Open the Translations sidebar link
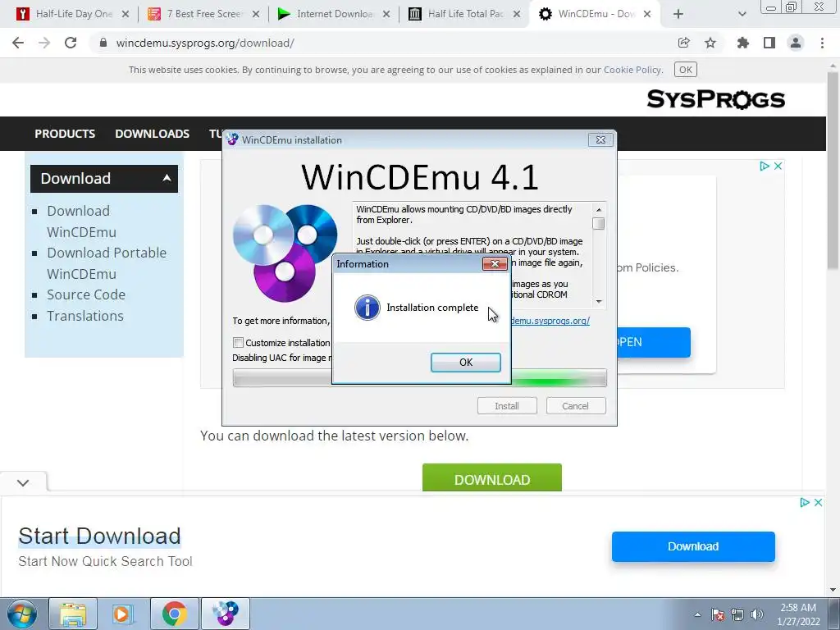This screenshot has height=630, width=840. (85, 316)
